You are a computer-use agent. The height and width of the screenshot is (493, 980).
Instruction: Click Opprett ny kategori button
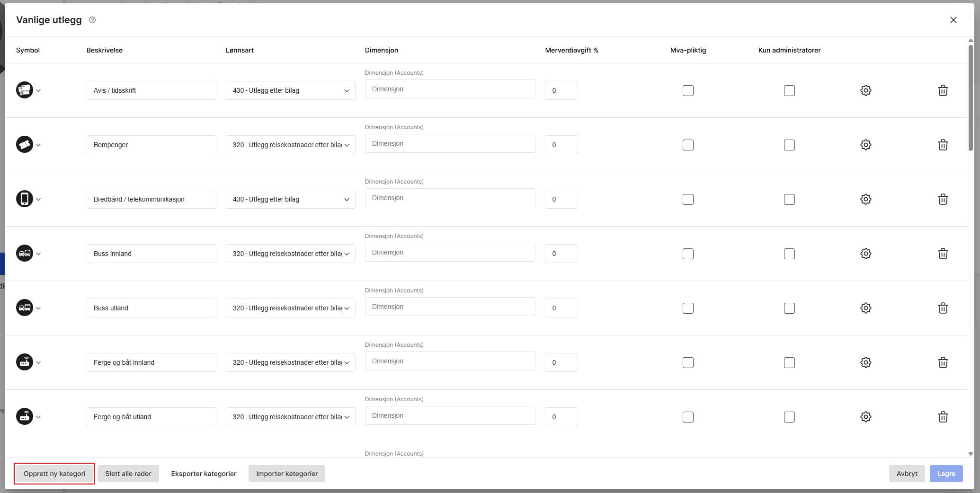click(54, 474)
